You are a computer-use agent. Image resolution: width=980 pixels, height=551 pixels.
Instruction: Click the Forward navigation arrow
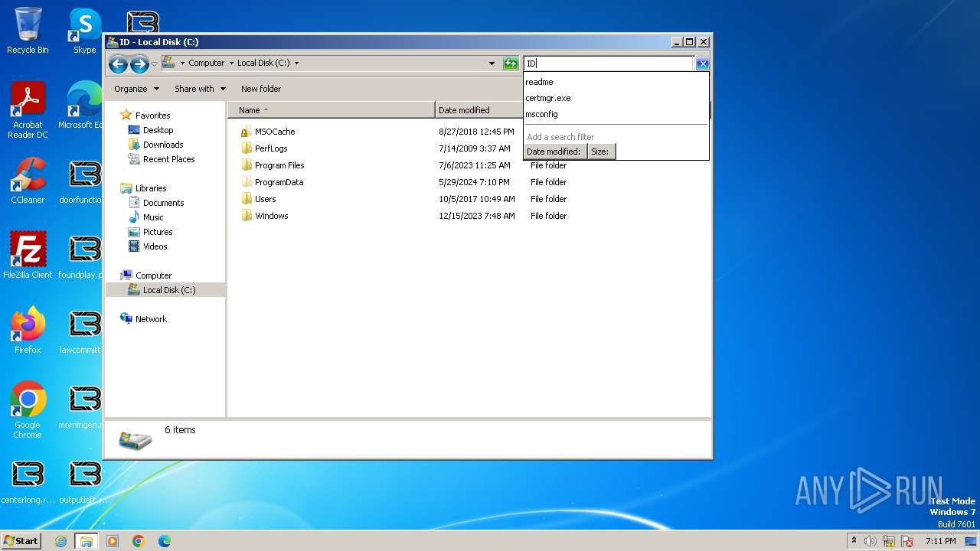point(139,64)
